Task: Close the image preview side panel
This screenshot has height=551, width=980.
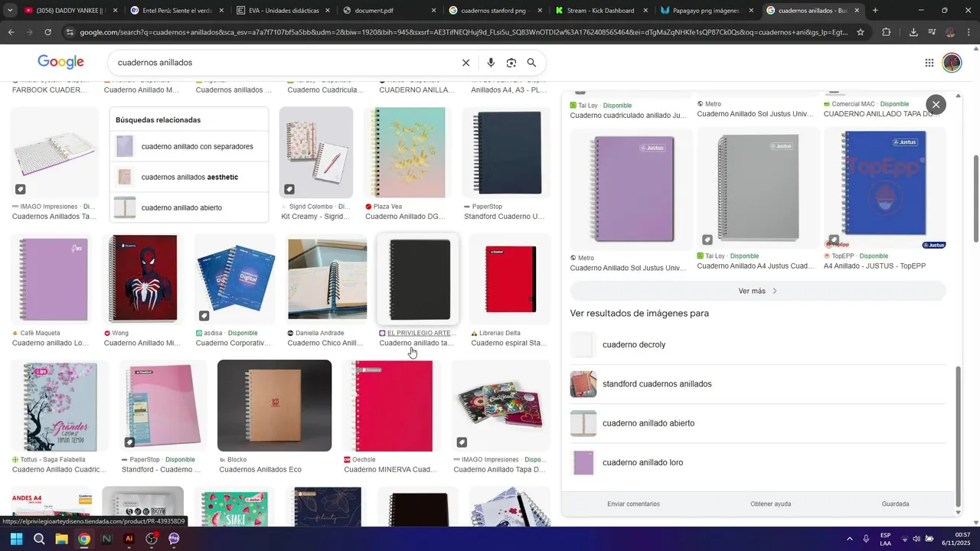Action: pyautogui.click(x=936, y=105)
